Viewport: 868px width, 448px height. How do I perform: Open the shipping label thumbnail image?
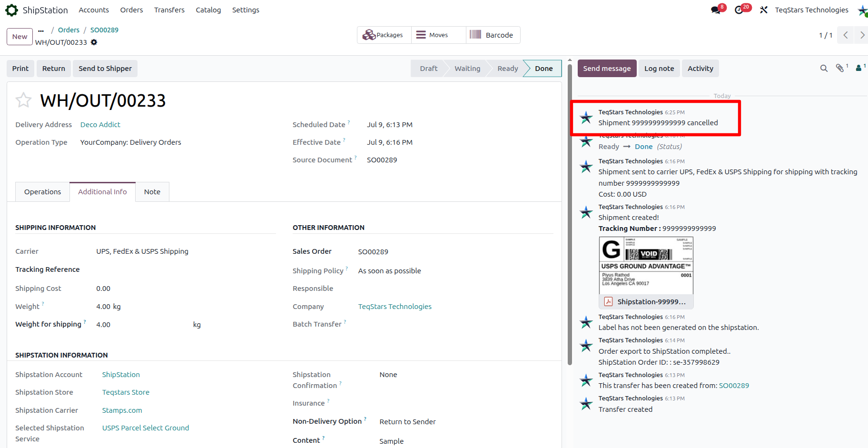(646, 265)
